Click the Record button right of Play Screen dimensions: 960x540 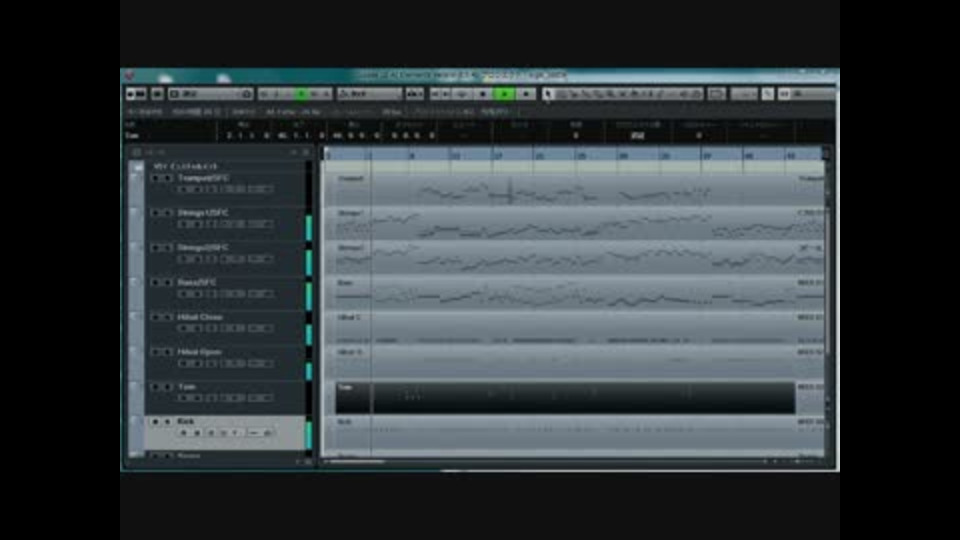point(525,94)
